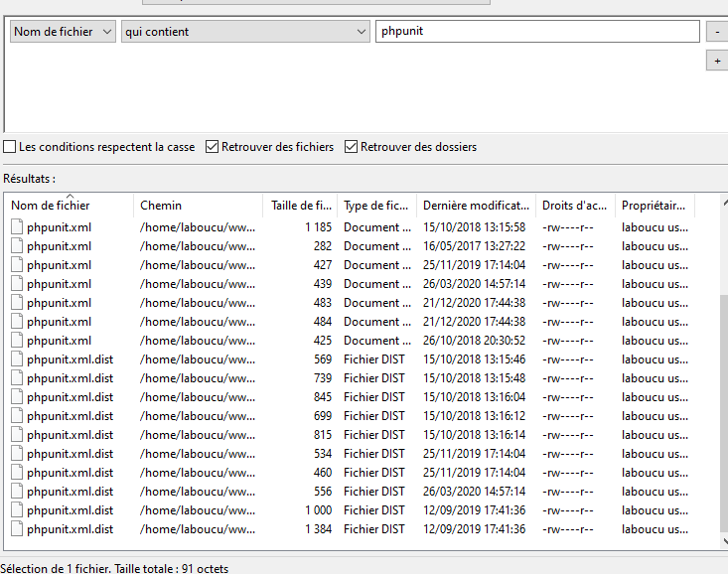Image resolution: width=728 pixels, height=574 pixels.
Task: Sort by 'Dernière modificat...' column header
Action: [476, 206]
